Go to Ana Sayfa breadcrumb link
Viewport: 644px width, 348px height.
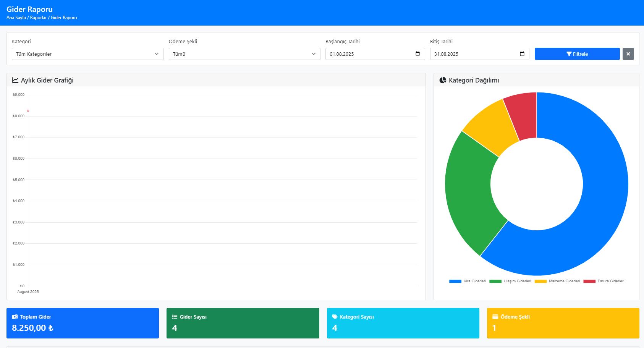click(x=16, y=18)
